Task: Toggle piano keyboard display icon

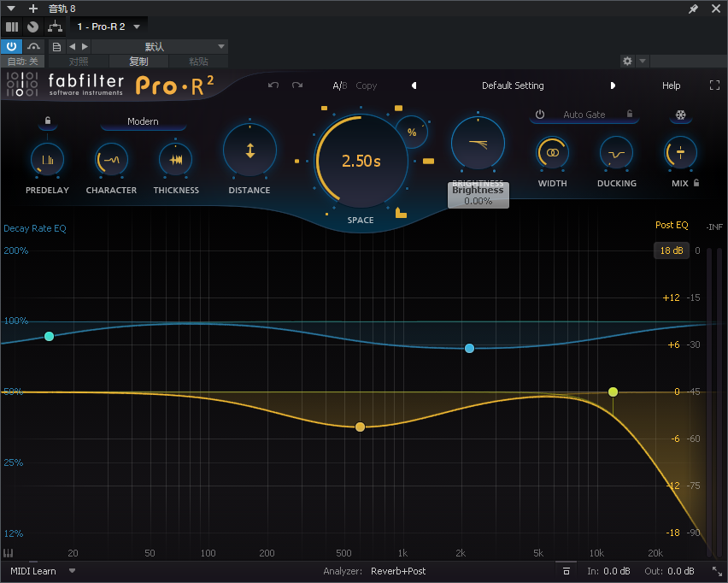Action: (x=9, y=553)
